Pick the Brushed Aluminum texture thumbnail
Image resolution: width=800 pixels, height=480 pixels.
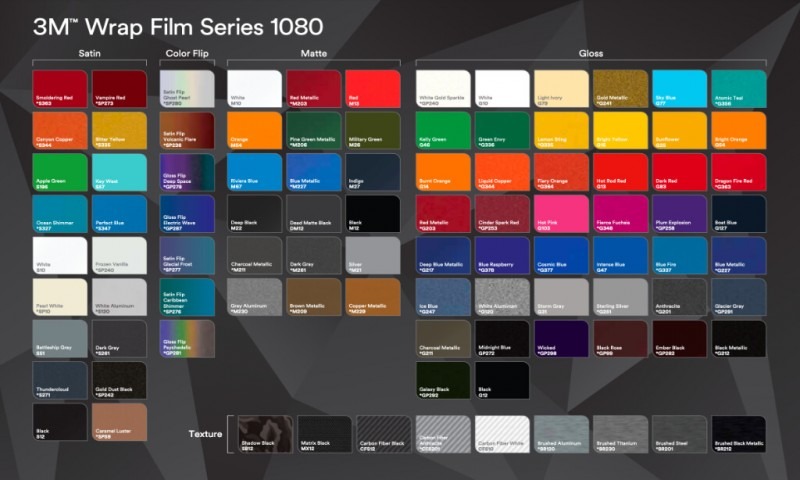coord(562,434)
